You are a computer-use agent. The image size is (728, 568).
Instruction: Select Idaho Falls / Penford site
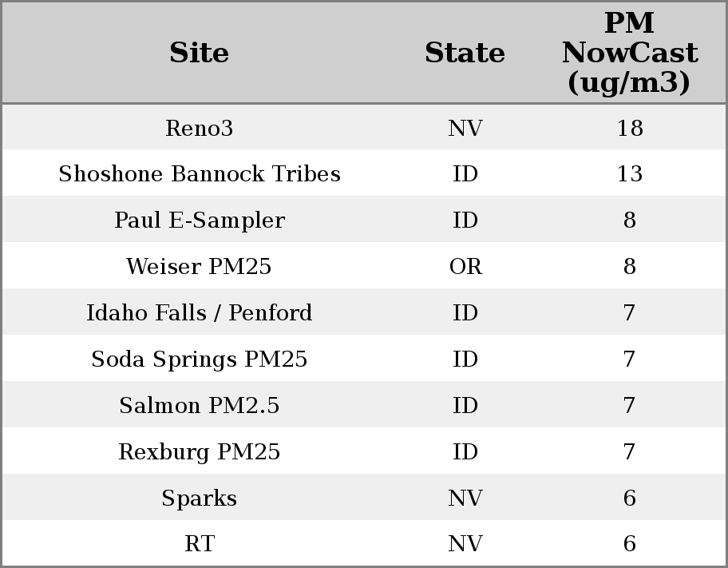pyautogui.click(x=200, y=313)
